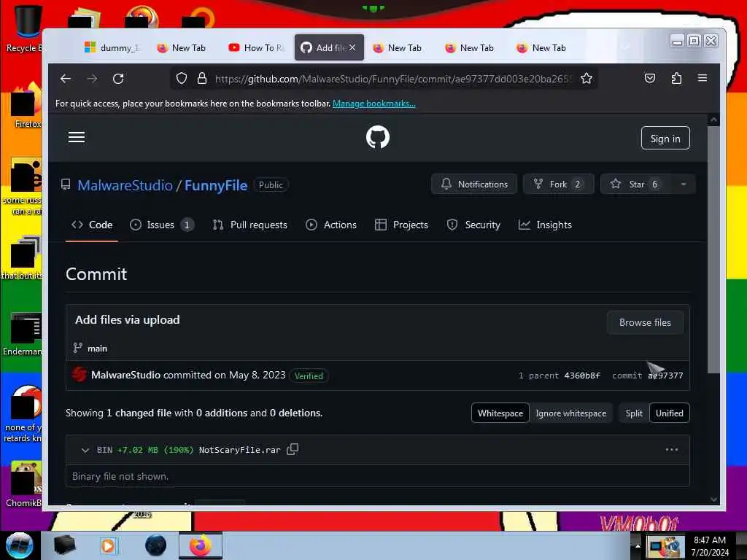Open the Firefox extensions puzzle icon
The height and width of the screenshot is (560, 747).
(x=676, y=78)
